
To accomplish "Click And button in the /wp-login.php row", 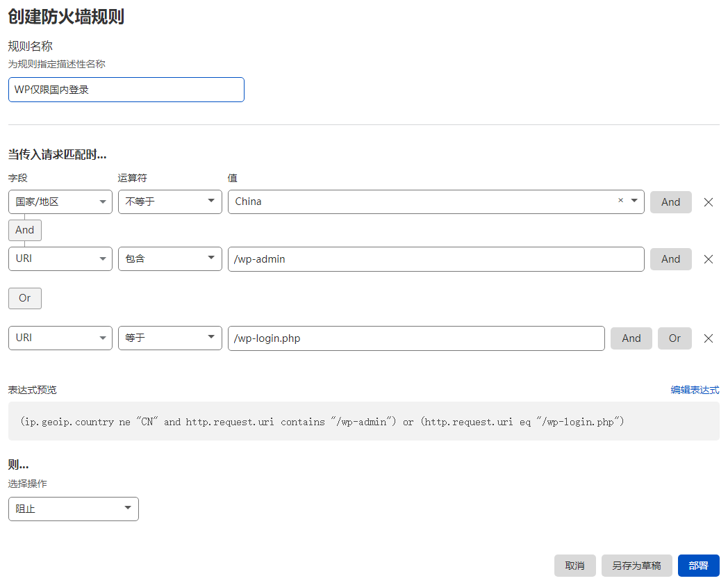I will [x=631, y=338].
